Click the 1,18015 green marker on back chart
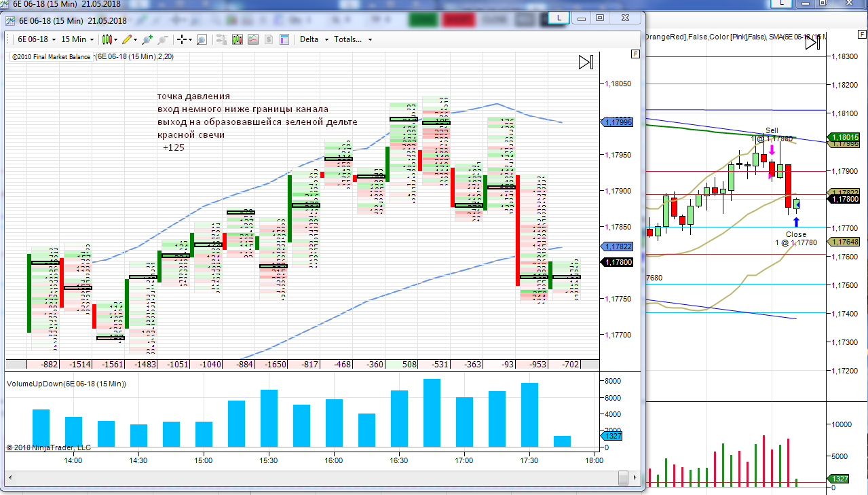This screenshot has width=868, height=495. point(844,137)
